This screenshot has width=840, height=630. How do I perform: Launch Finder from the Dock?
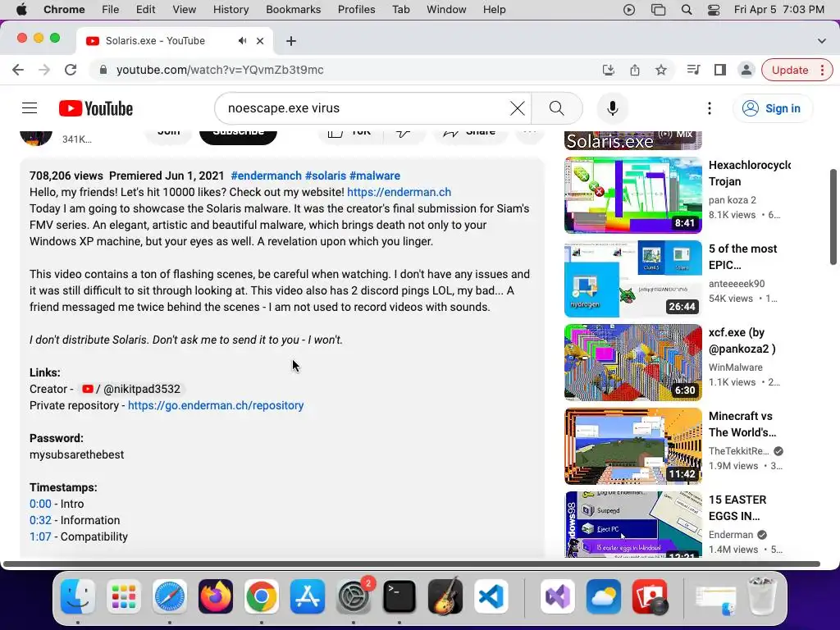tap(78, 596)
